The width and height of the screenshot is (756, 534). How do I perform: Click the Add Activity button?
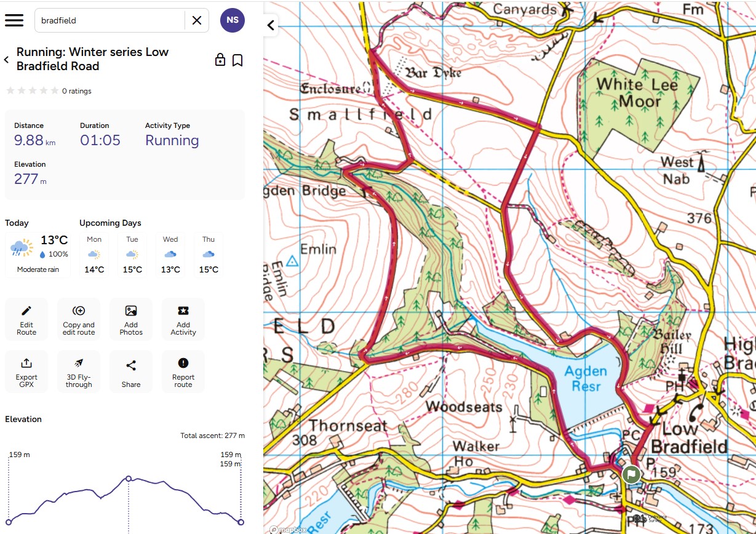pos(183,319)
